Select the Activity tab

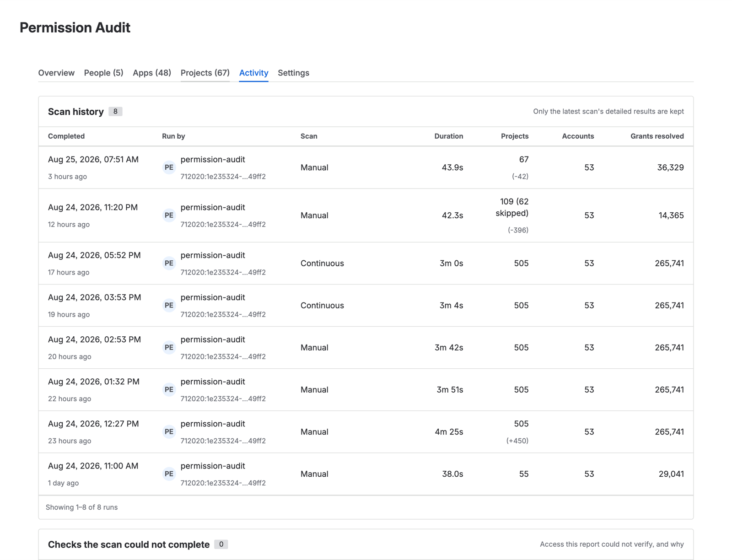253,73
